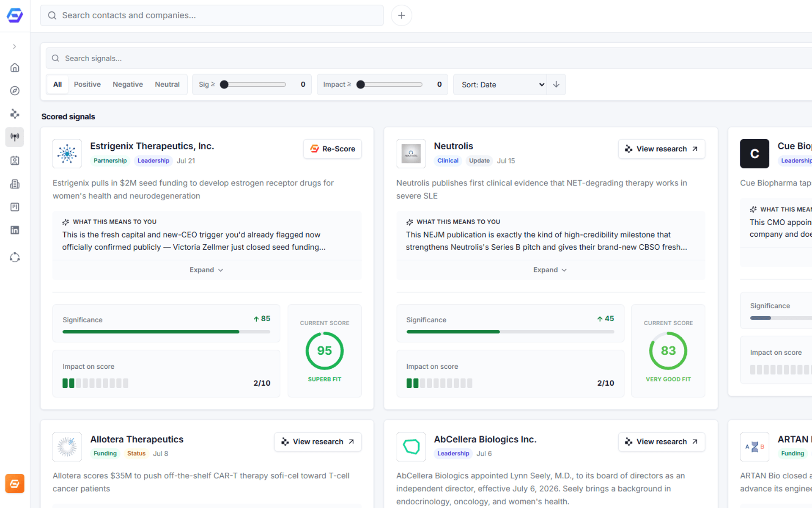
Task: Click the SUPERB FIT label
Action: point(324,379)
